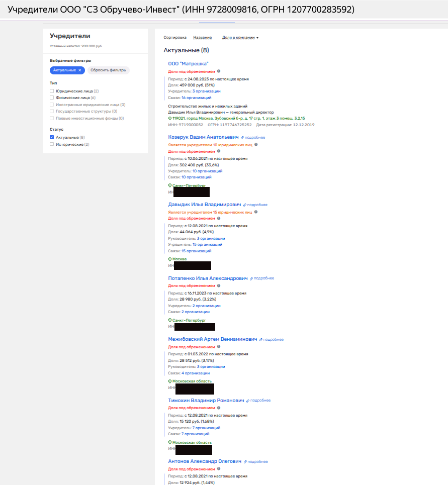Click help icon next to 'Является учредителем 10 юридических лиц'
The height and width of the screenshot is (485, 448).
[256, 145]
